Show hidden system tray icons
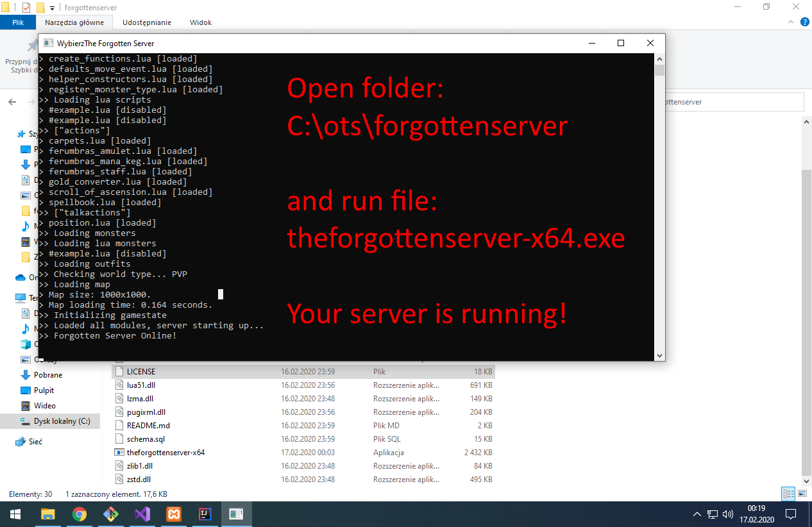The image size is (812, 527). (698, 514)
